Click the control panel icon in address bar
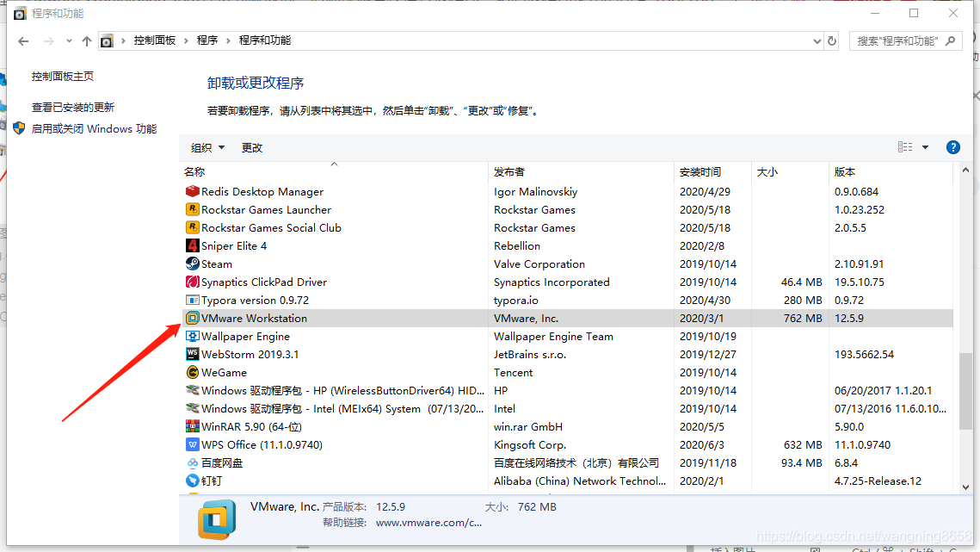980x552 pixels. (x=107, y=41)
